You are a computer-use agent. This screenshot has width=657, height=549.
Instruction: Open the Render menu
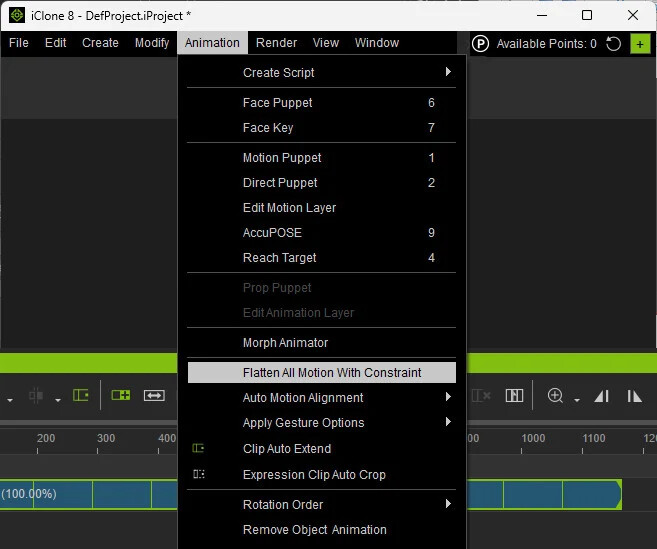(x=276, y=43)
